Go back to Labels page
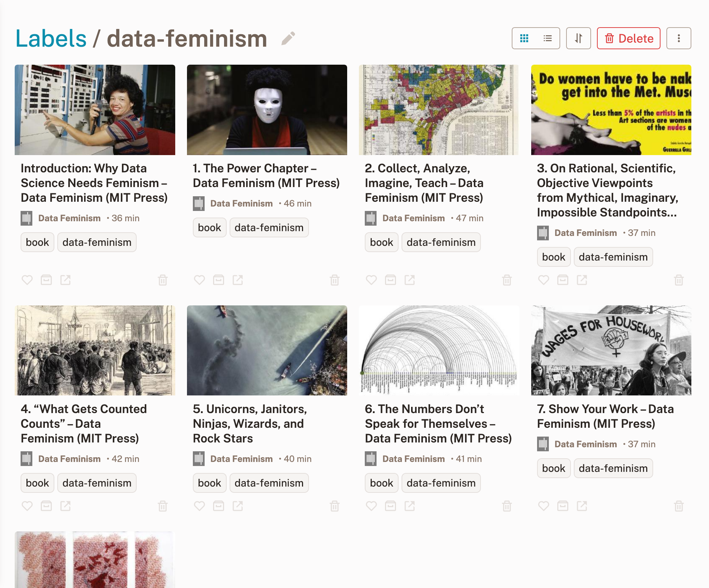The image size is (709, 588). (x=51, y=39)
